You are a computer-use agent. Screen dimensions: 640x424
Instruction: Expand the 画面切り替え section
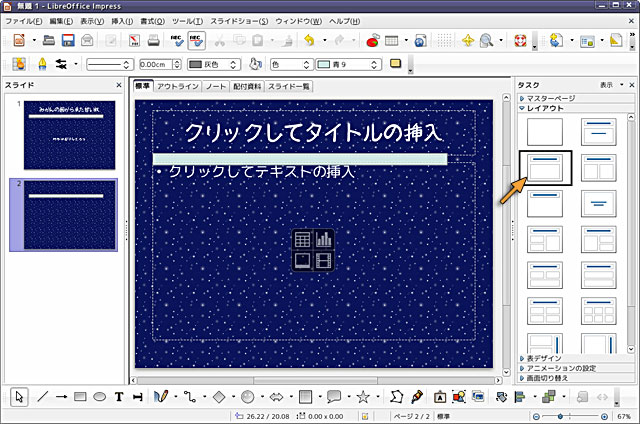coord(550,380)
